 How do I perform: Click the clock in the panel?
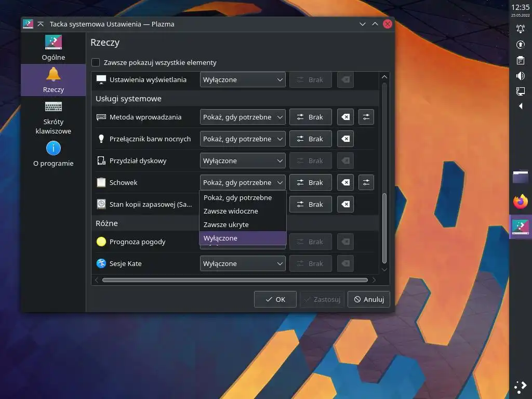click(x=521, y=9)
